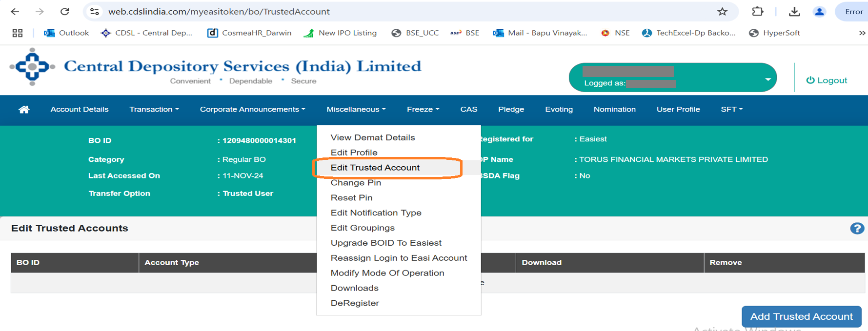This screenshot has width=868, height=331.
Task: Click the blue help question mark icon
Action: point(857,229)
